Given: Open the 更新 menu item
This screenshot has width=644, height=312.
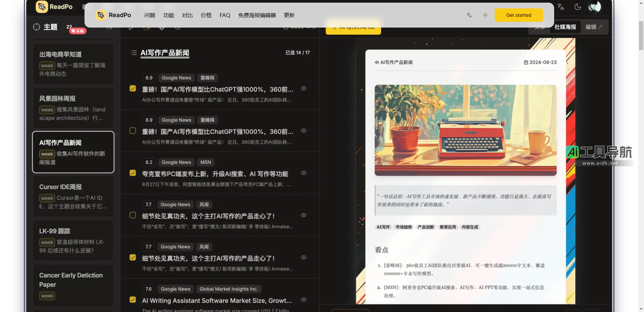Looking at the screenshot, I should click(x=289, y=15).
